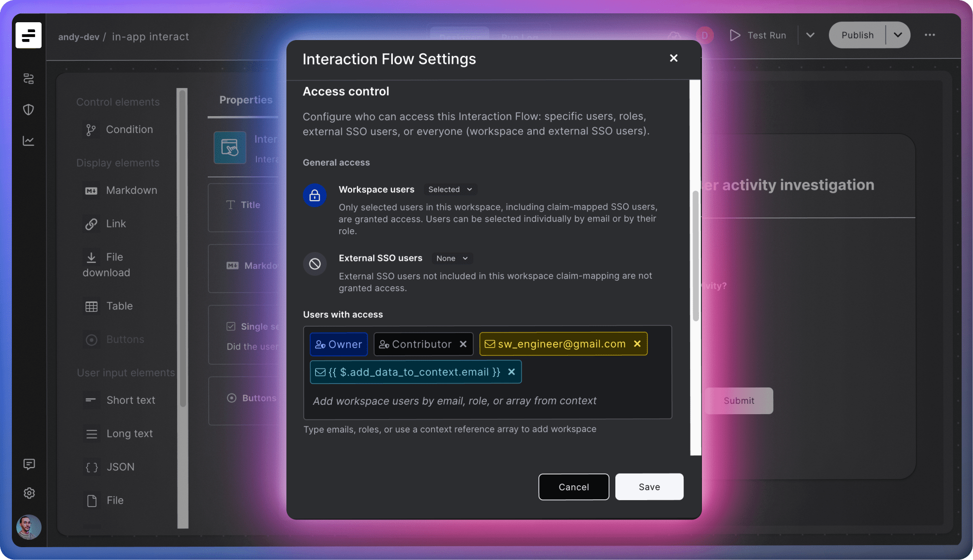Viewport: 973px width, 560px height.
Task: Open the External SSO users None dropdown
Action: pos(452,258)
